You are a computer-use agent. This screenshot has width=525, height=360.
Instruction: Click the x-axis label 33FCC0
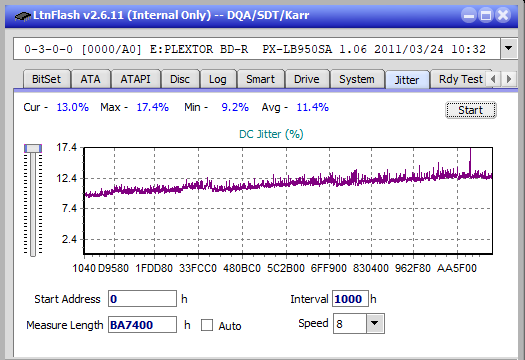click(x=198, y=268)
